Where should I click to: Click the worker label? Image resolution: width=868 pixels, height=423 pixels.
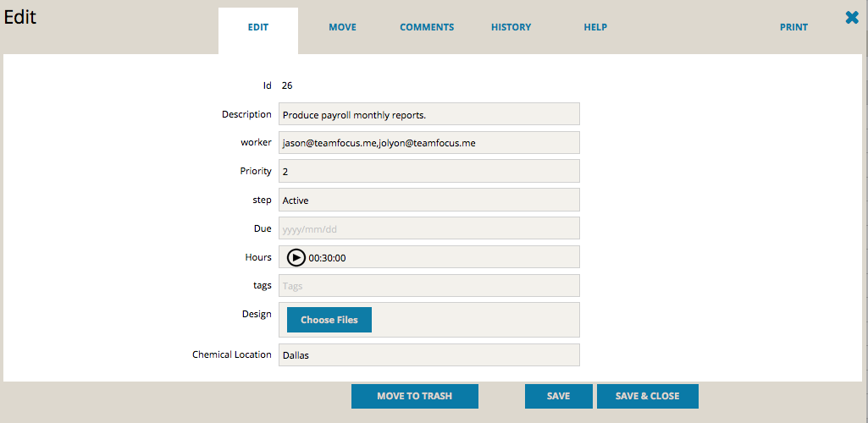pyautogui.click(x=256, y=142)
